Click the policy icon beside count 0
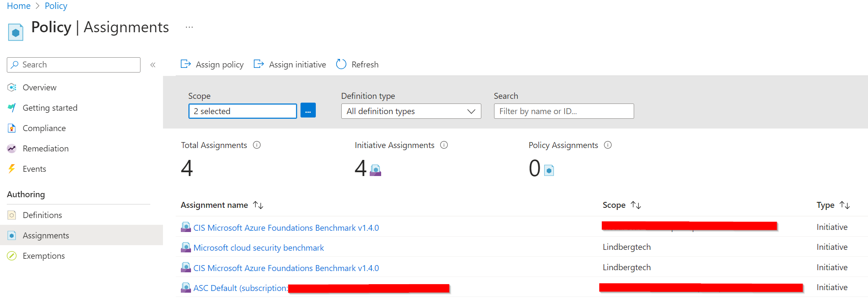 (549, 170)
